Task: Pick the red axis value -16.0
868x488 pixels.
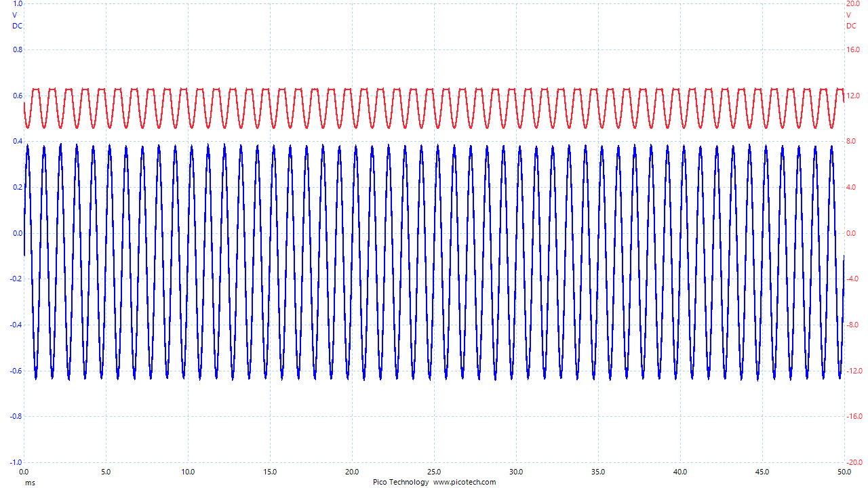Action: coord(854,417)
